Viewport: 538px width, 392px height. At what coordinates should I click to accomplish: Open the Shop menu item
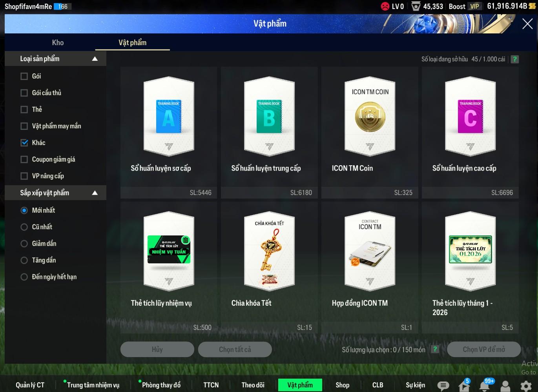(342, 385)
